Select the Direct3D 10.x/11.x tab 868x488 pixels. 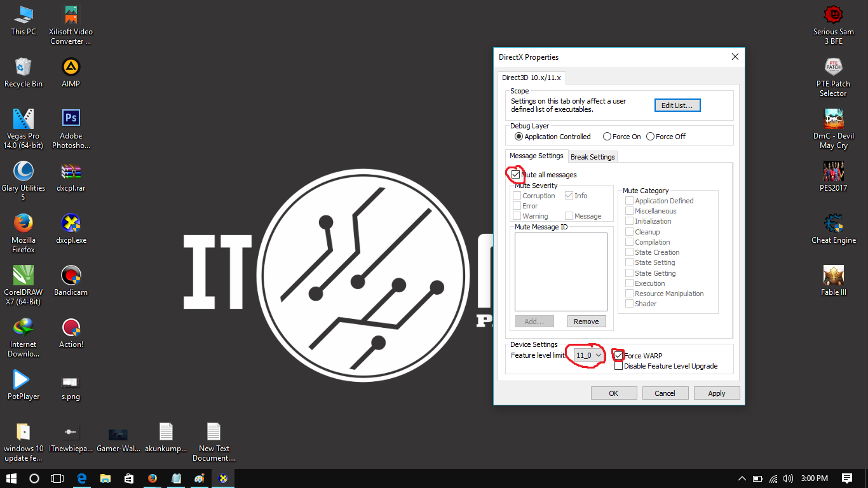532,78
